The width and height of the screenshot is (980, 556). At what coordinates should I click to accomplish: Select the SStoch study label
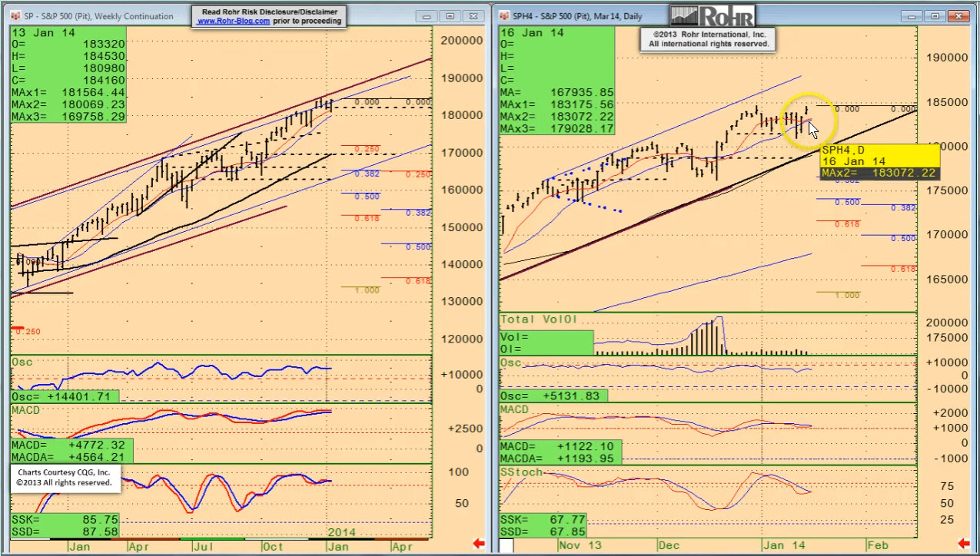[521, 472]
